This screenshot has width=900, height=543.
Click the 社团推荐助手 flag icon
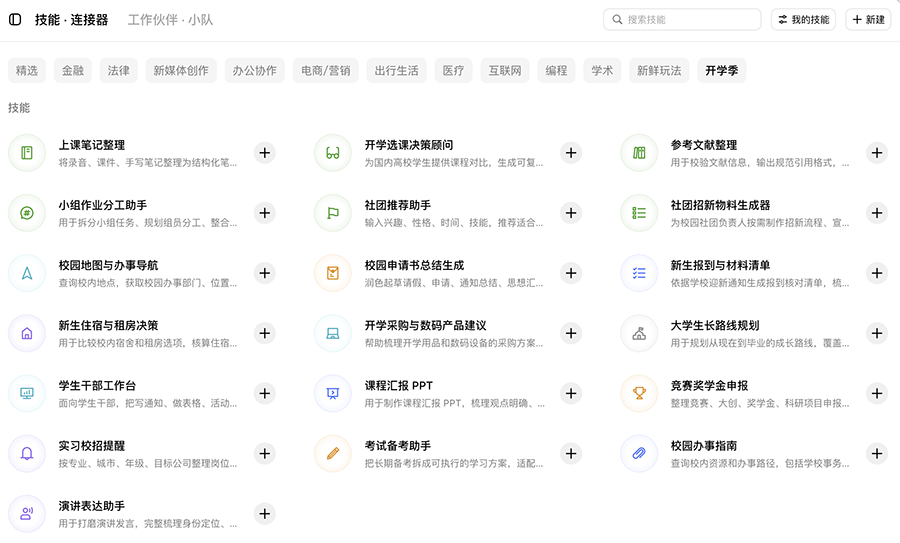click(x=333, y=213)
